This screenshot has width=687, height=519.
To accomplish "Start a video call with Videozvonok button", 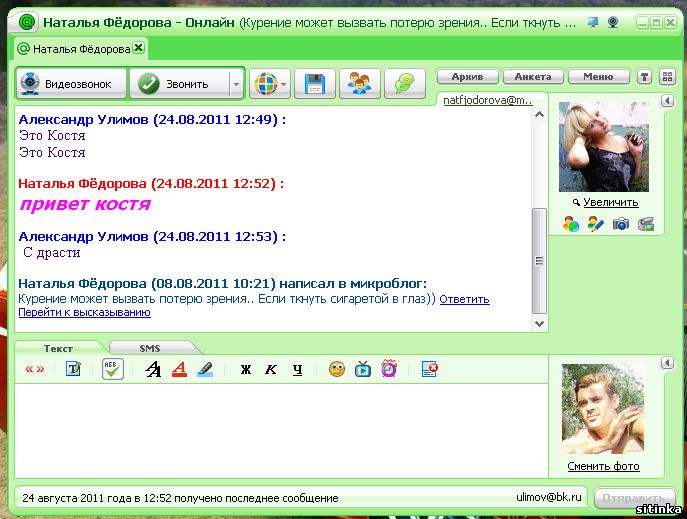I will pyautogui.click(x=69, y=84).
